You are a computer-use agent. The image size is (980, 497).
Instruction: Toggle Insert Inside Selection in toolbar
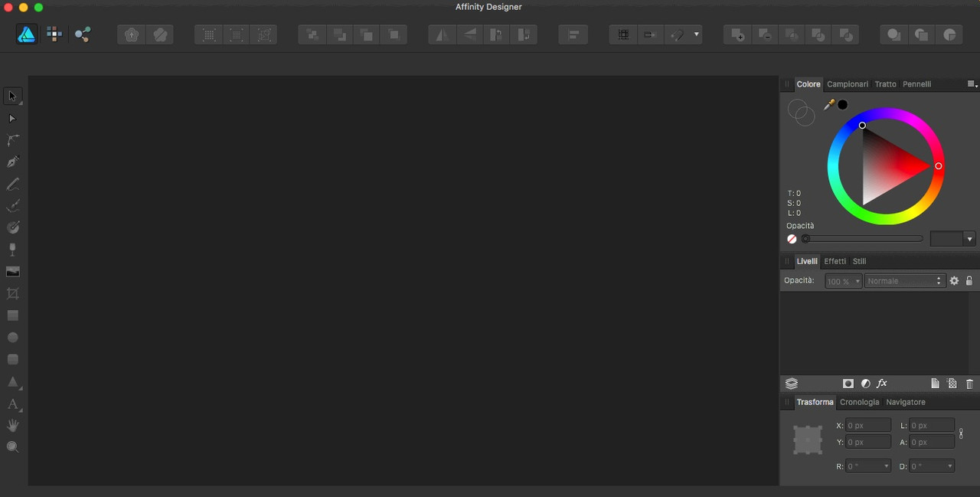coord(949,34)
